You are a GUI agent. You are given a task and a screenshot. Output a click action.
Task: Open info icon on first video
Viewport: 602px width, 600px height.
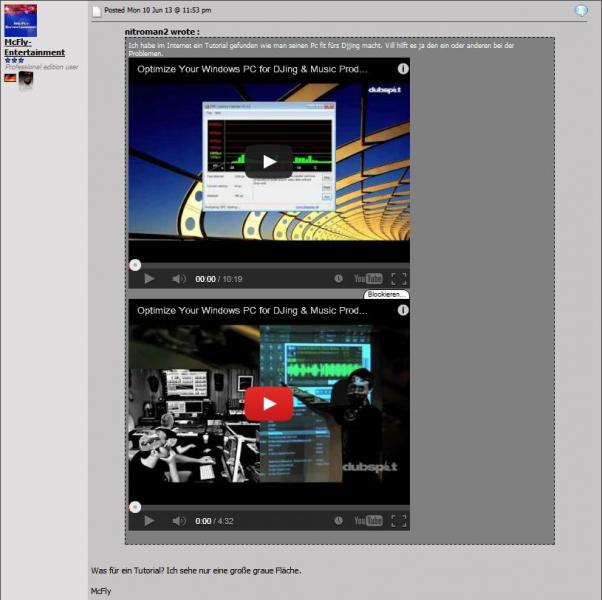point(403,69)
